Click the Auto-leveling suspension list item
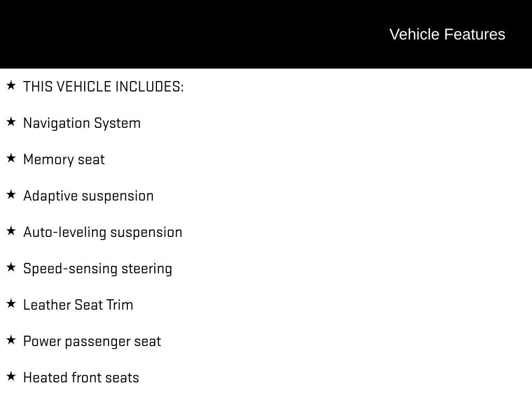The height and width of the screenshot is (399, 532). pos(103,232)
